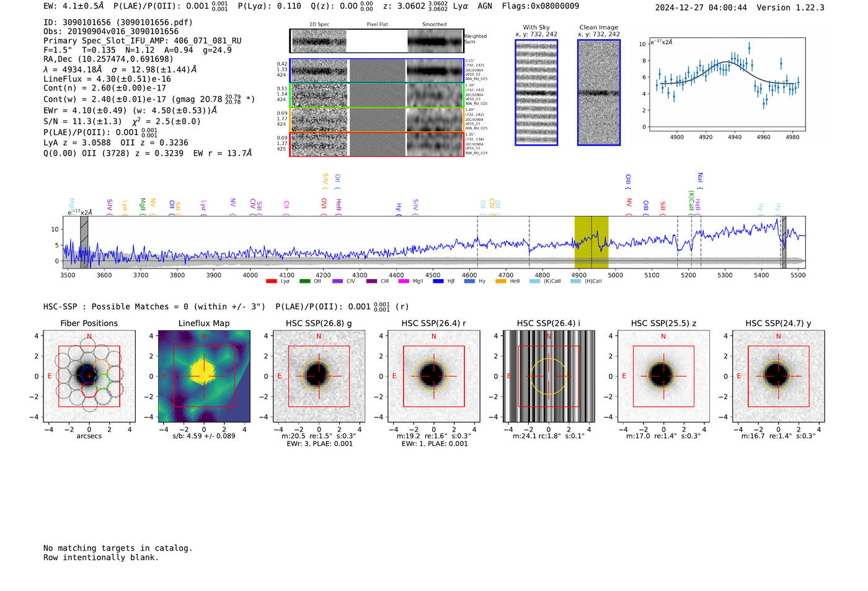Click the (H)CaII legend swatch

[x=575, y=281]
